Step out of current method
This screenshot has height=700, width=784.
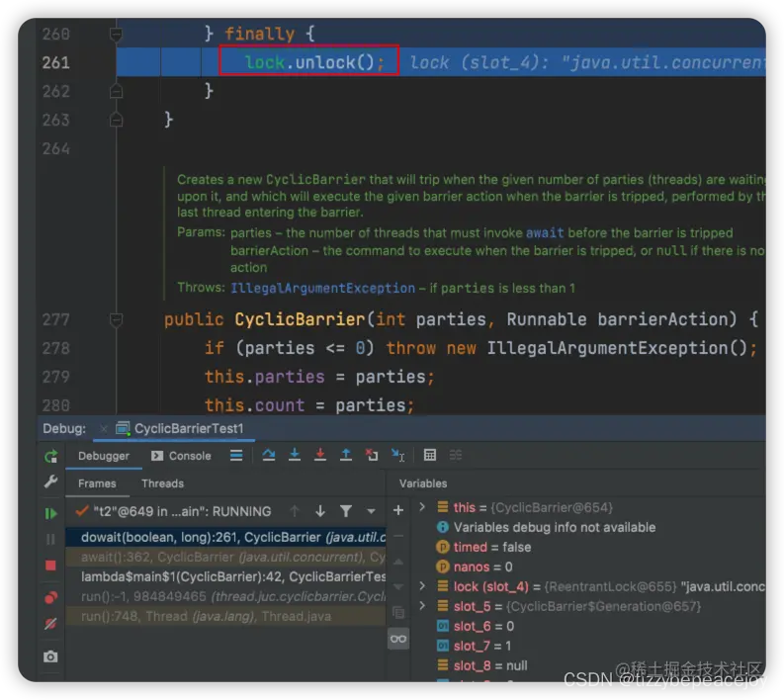(345, 455)
